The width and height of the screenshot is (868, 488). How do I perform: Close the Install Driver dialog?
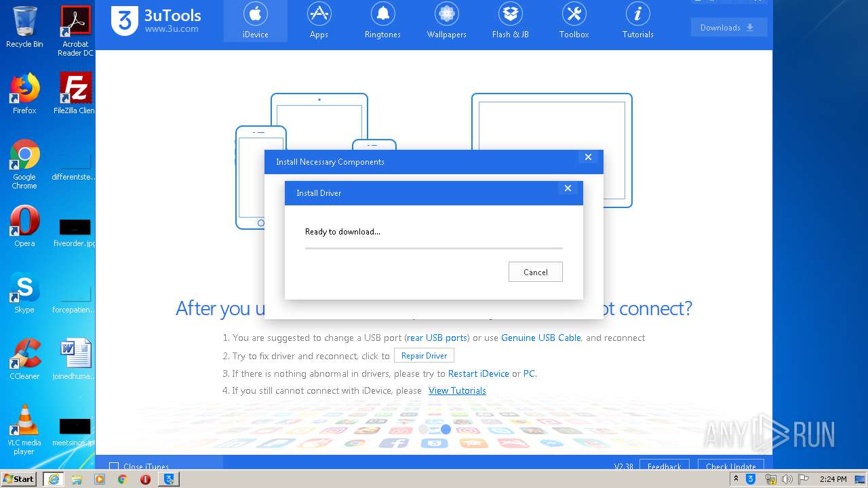pyautogui.click(x=568, y=188)
